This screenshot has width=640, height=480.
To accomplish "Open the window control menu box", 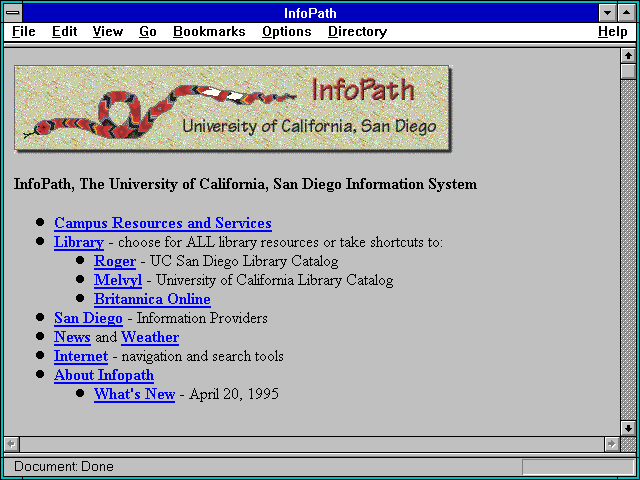I will tap(13, 13).
